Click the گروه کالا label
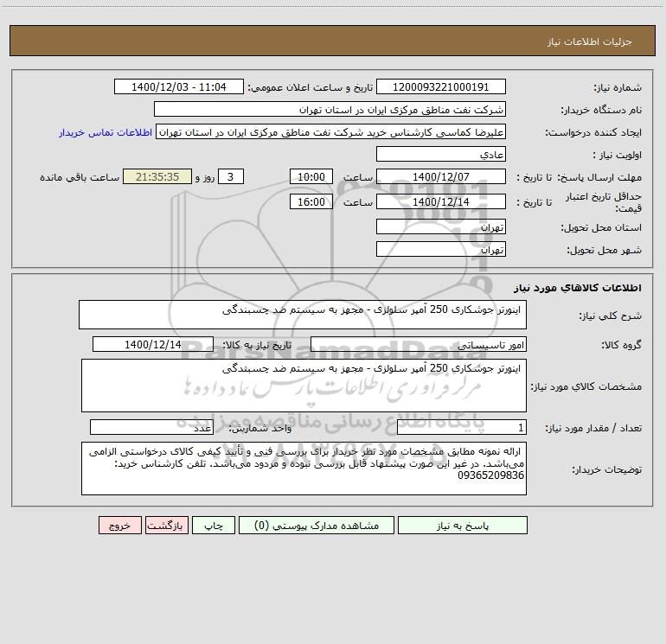Viewport: 666px width, 644px height. click(621, 345)
